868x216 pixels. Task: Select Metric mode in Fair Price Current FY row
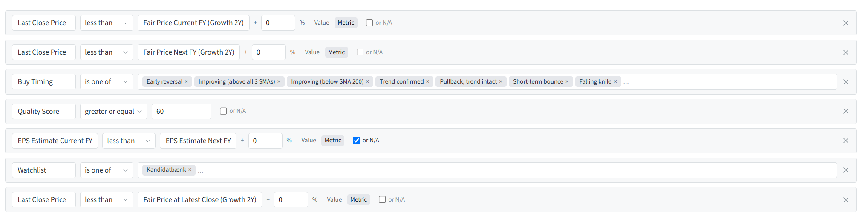346,23
